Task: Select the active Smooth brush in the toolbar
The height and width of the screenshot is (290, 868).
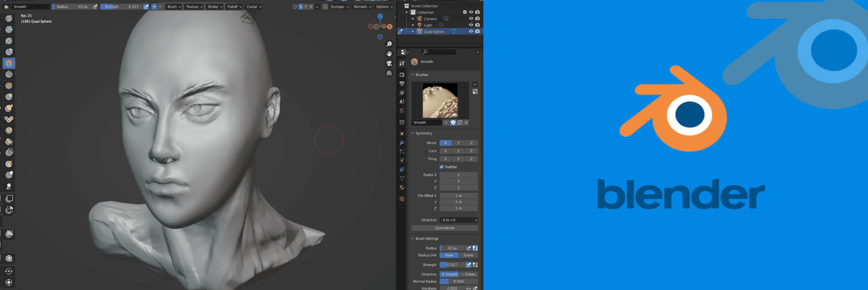Action: pos(9,63)
